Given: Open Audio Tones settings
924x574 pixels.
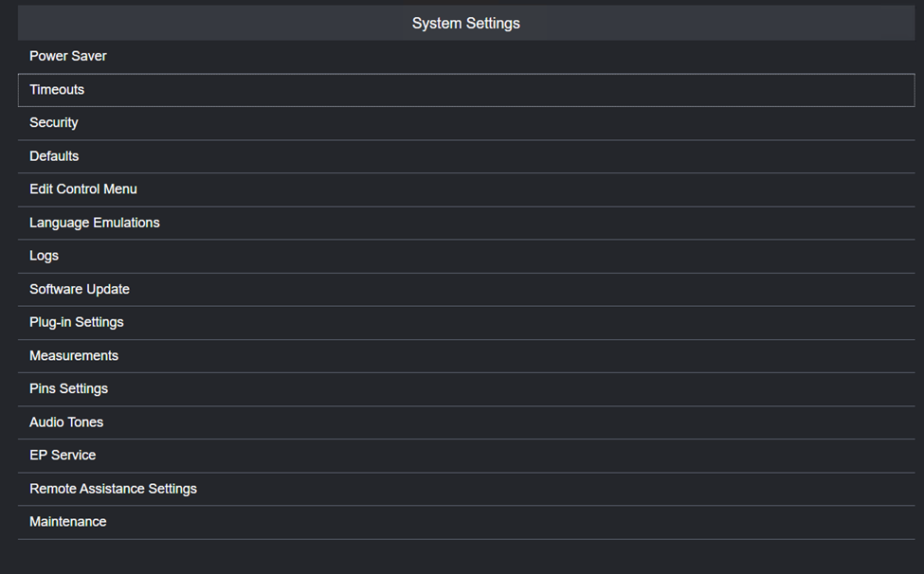Looking at the screenshot, I should (66, 422).
